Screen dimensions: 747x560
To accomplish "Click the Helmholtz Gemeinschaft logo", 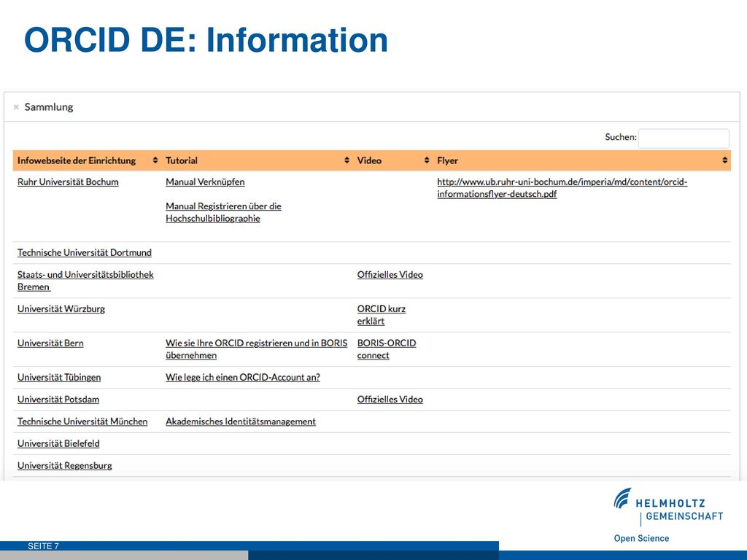I will [668, 507].
